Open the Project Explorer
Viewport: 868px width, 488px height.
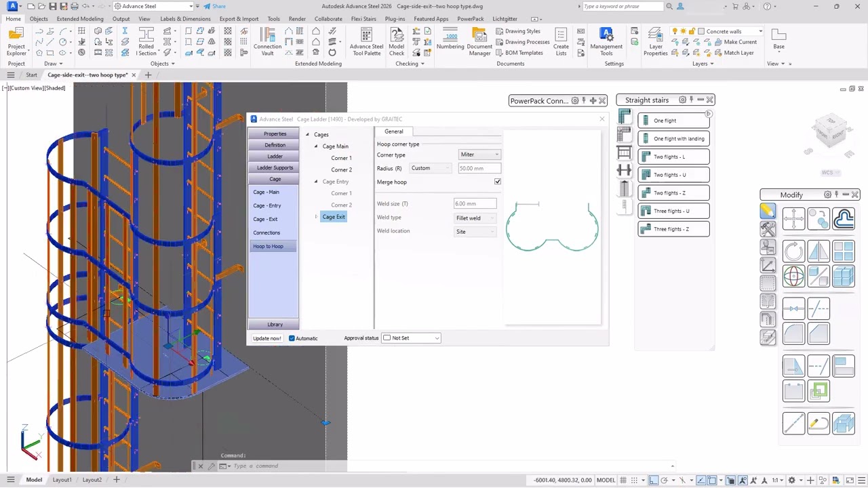[16, 42]
